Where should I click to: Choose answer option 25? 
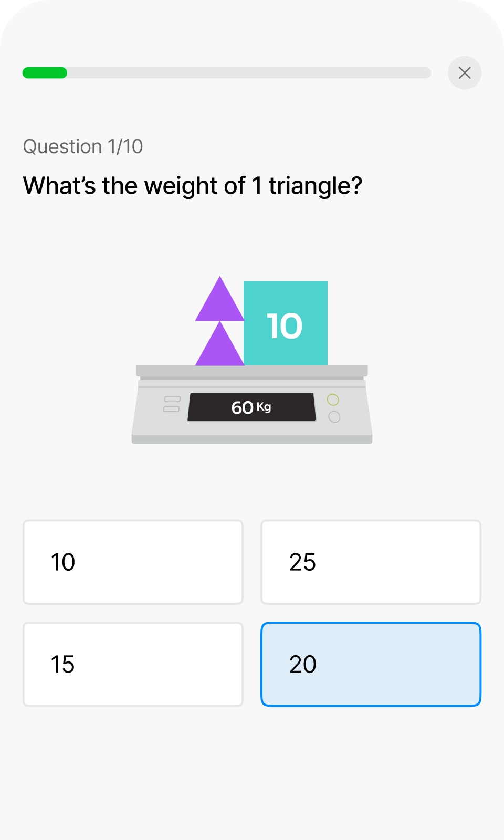(x=371, y=562)
